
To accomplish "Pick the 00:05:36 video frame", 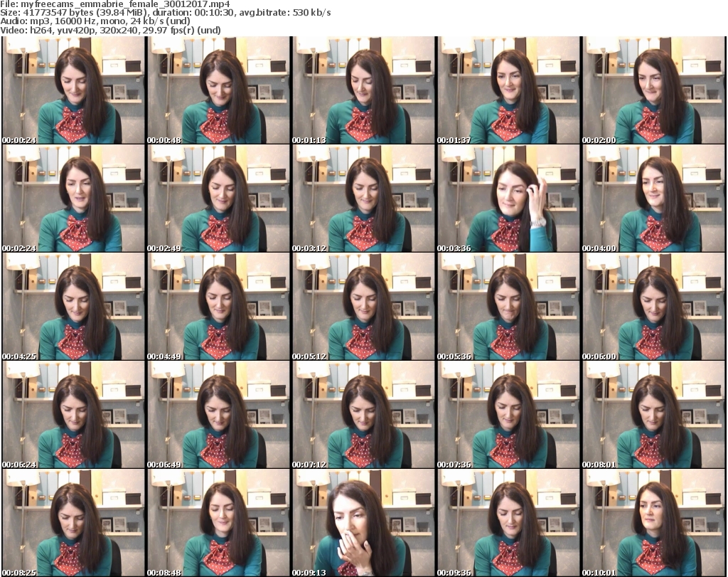I will (508, 307).
